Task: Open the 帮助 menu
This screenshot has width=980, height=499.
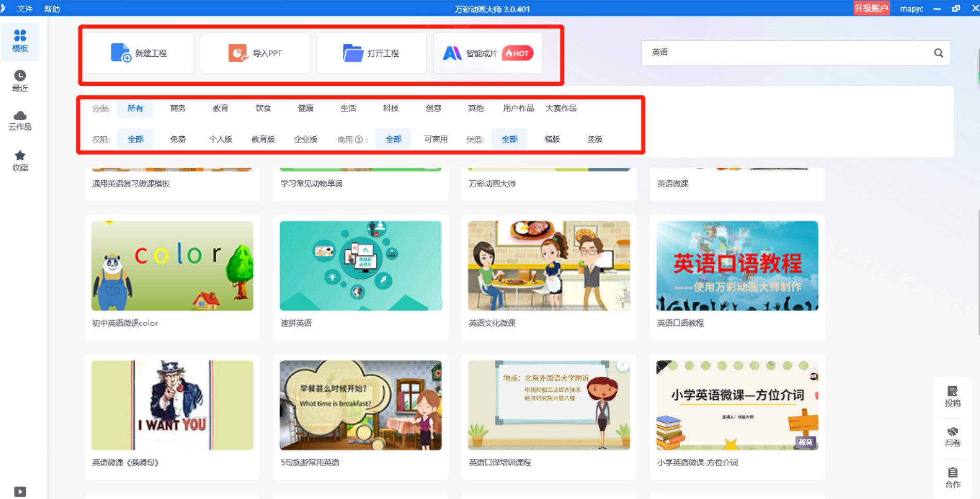Action: click(52, 9)
